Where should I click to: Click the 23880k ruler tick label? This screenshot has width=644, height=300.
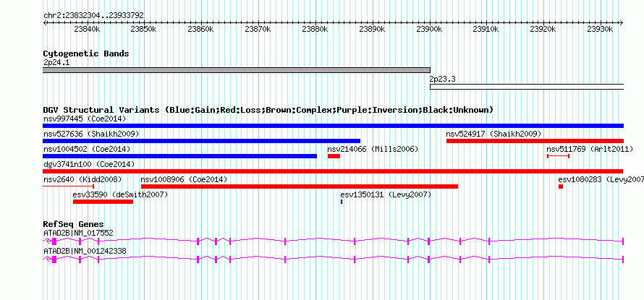(x=315, y=29)
